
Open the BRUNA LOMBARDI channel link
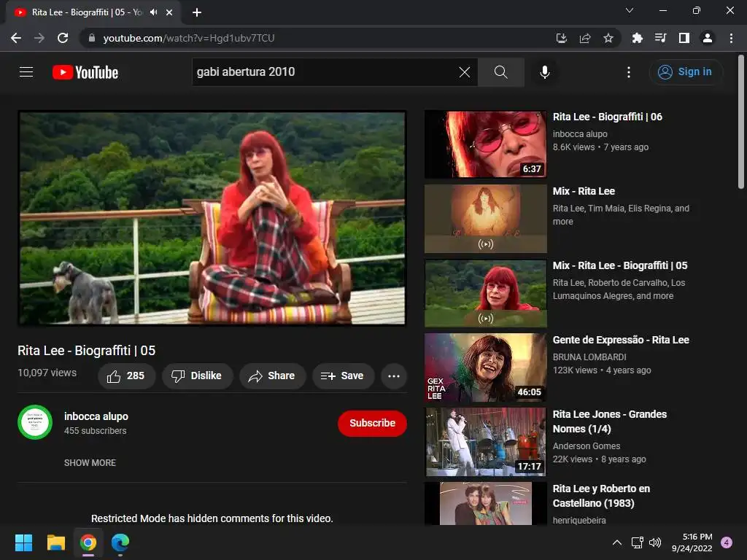(x=589, y=357)
